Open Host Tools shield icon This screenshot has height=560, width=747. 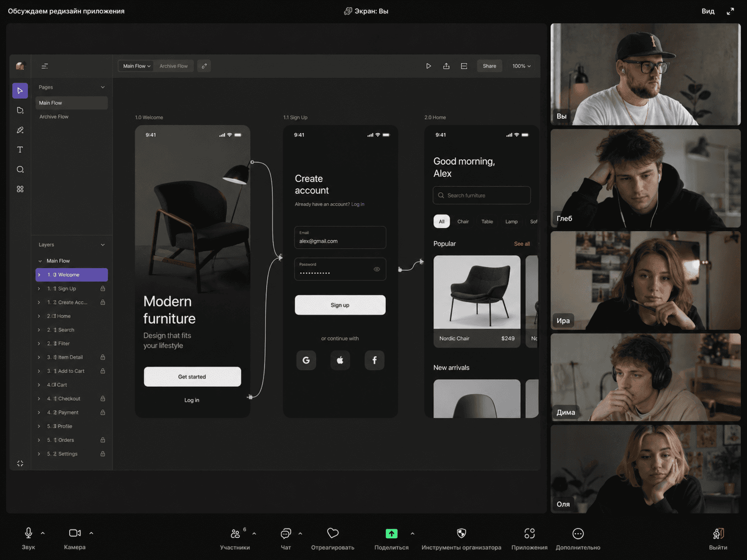[x=461, y=533]
